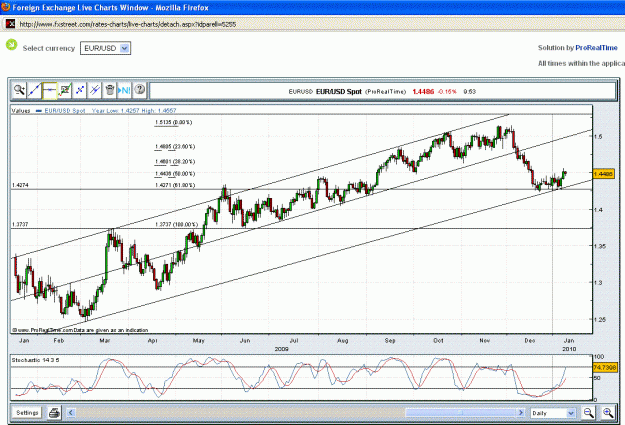Click the left arrow of chart scrollbar
The height and width of the screenshot is (425, 625).
click(71, 413)
